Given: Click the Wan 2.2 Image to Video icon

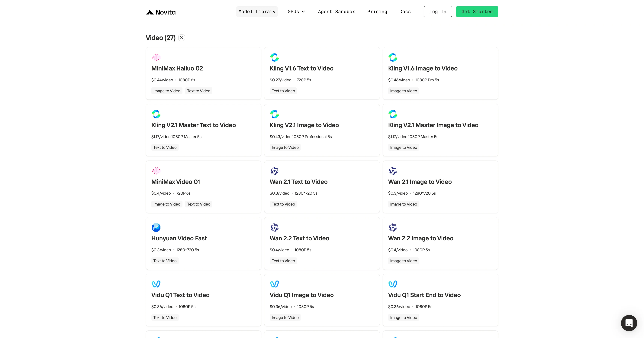Looking at the screenshot, I should [393, 227].
